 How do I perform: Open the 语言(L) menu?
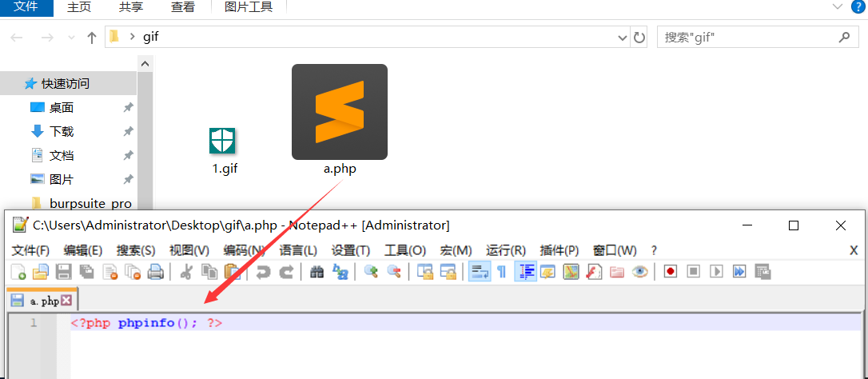298,250
